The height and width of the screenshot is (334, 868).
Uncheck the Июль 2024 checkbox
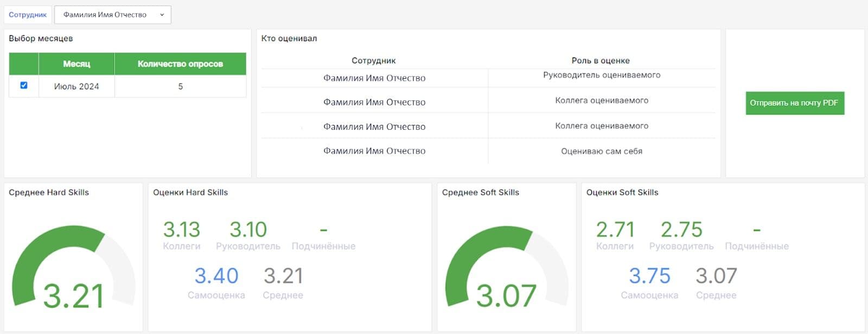(x=24, y=85)
